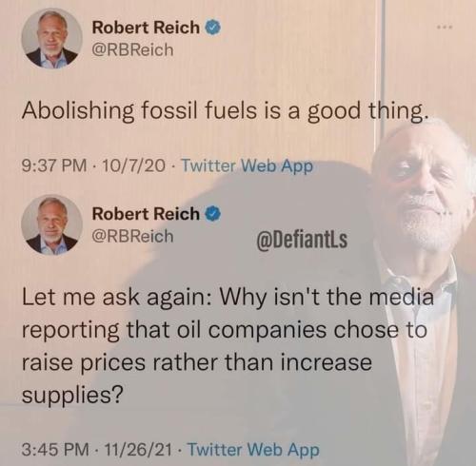Click verified badge on second tweet

pos(213,214)
